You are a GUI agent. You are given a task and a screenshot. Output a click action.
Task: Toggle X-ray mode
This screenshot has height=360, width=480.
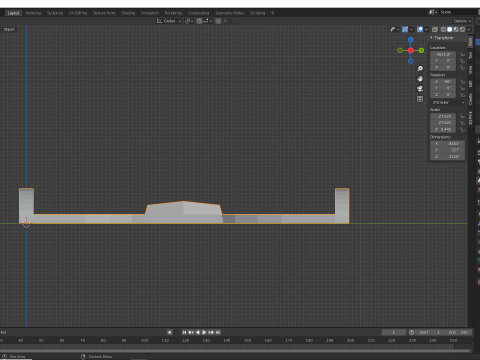pyautogui.click(x=435, y=29)
